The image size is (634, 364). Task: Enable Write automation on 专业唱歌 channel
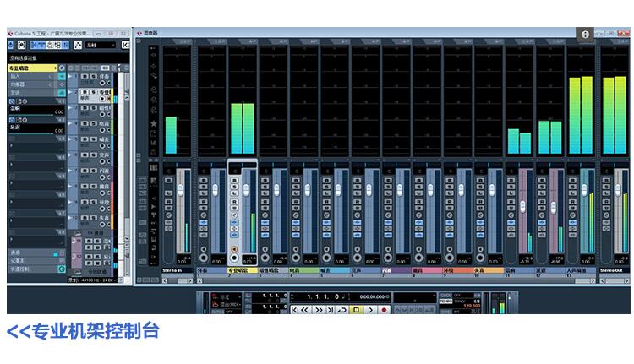click(234, 208)
